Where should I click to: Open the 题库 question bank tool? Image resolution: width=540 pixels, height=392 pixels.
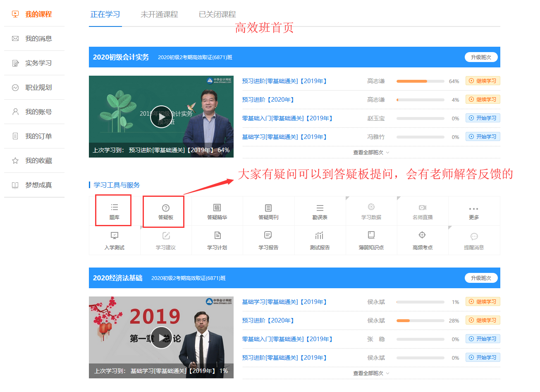point(114,211)
